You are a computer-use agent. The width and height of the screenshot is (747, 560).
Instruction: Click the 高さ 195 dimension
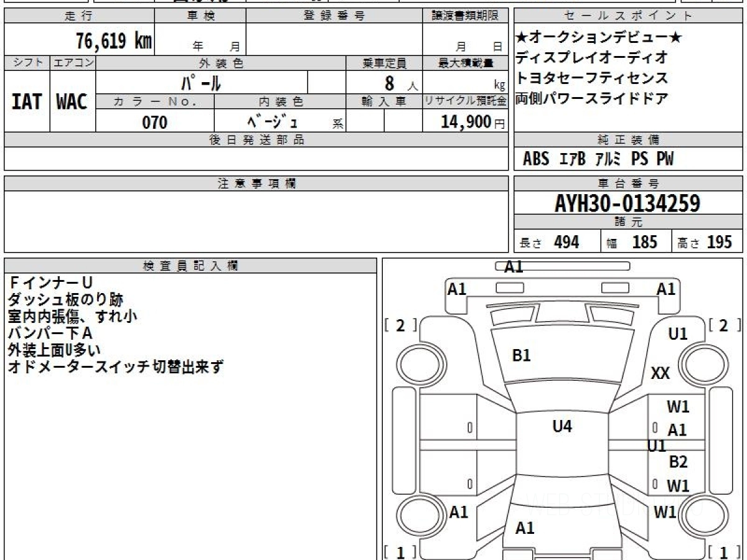[x=705, y=242]
